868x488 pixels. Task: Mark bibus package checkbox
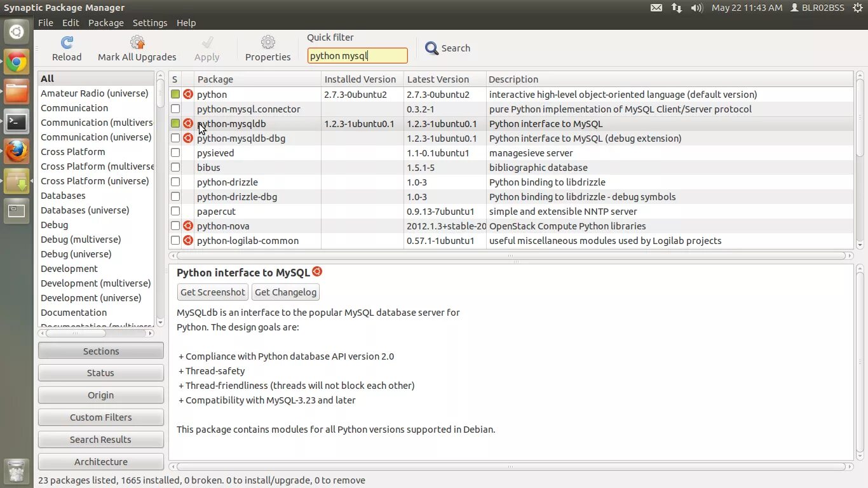coord(175,167)
